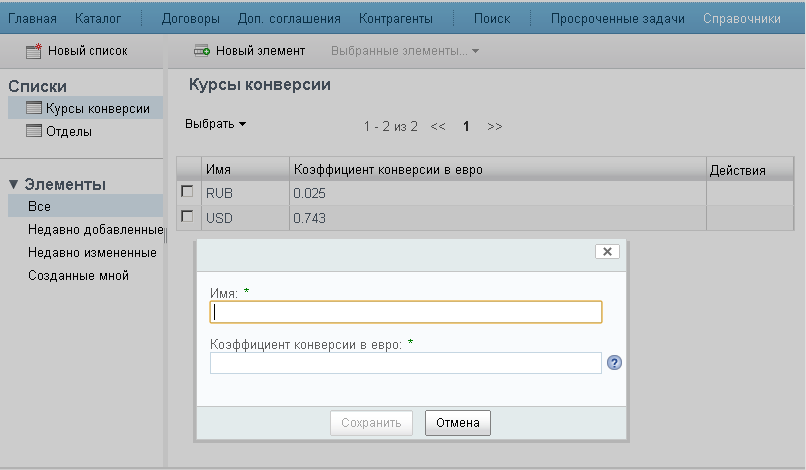Close the new element dialog
This screenshot has height=470, width=806.
click(607, 251)
